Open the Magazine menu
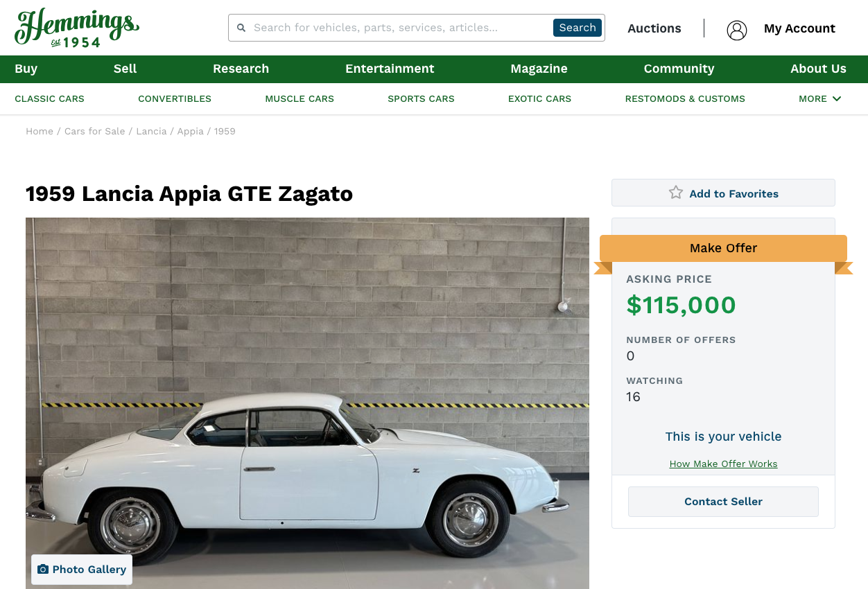 coord(539,69)
